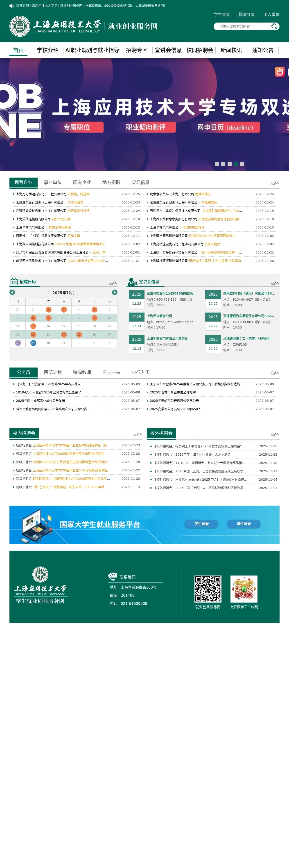Screen dimensions: 289x868
Task: Open the 就业创业服务网 QR code
Action: coord(208,589)
